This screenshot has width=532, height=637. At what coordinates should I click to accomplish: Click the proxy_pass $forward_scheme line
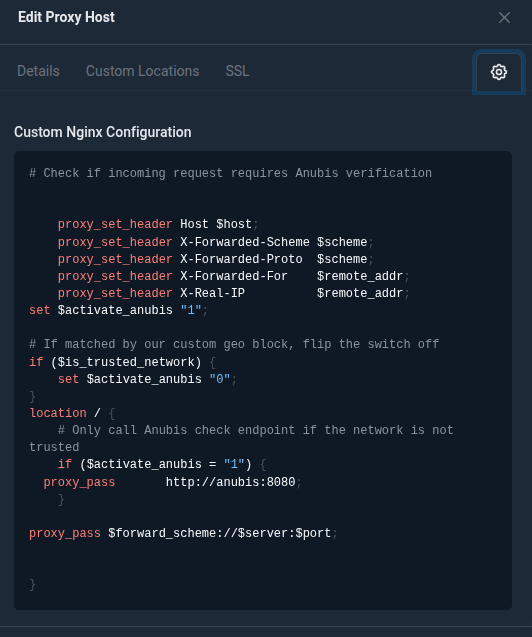click(183, 533)
